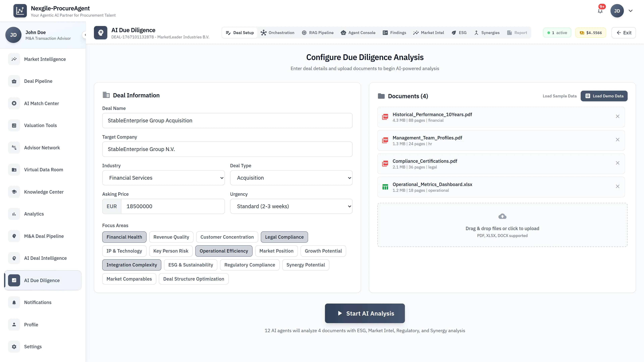This screenshot has height=362, width=644.
Task: Switch to the Findings tab
Action: pos(394,33)
